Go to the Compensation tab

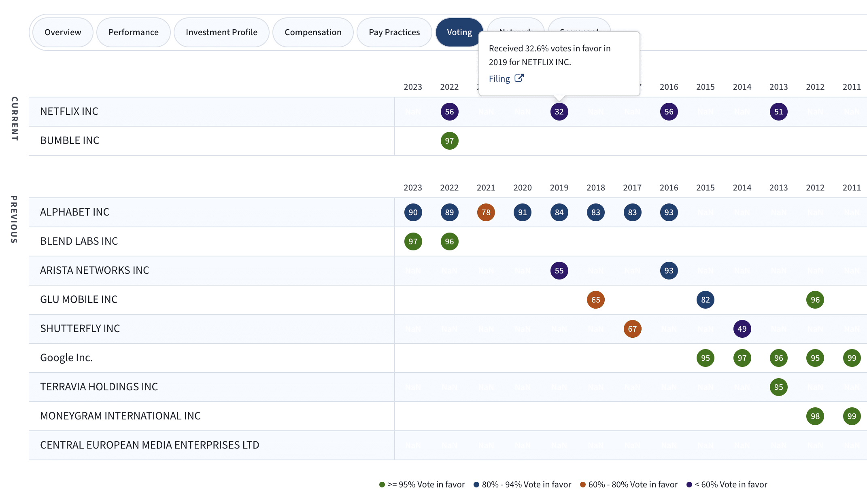[x=313, y=32]
